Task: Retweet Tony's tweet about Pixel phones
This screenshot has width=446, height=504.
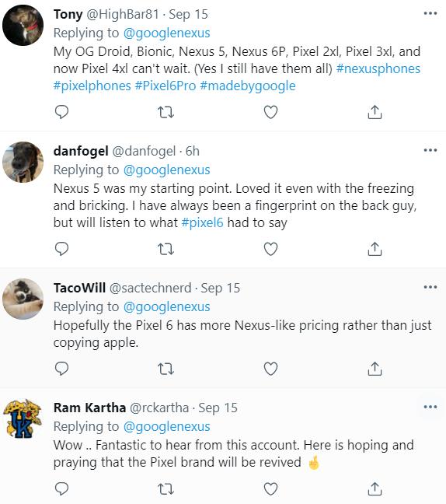Action: coord(166,112)
